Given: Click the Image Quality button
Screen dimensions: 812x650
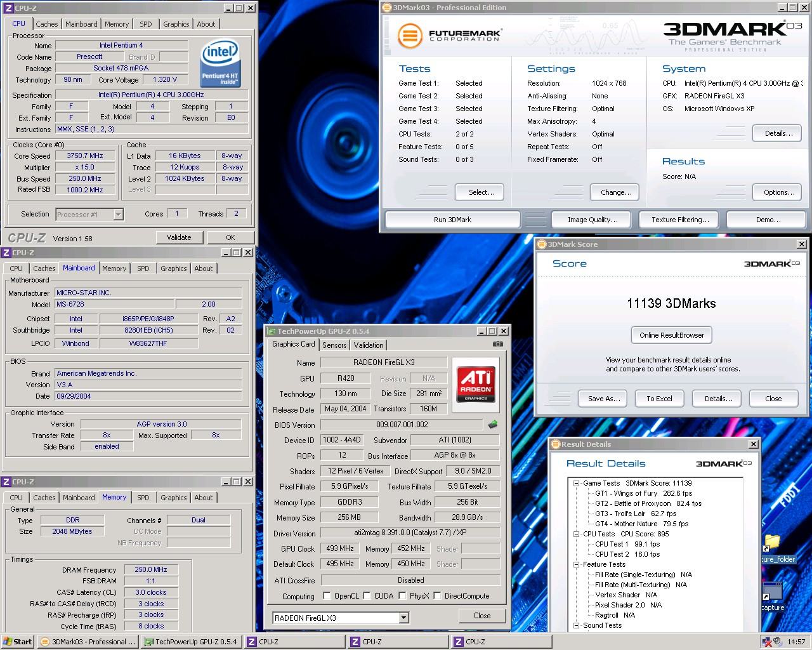Looking at the screenshot, I should (x=593, y=220).
